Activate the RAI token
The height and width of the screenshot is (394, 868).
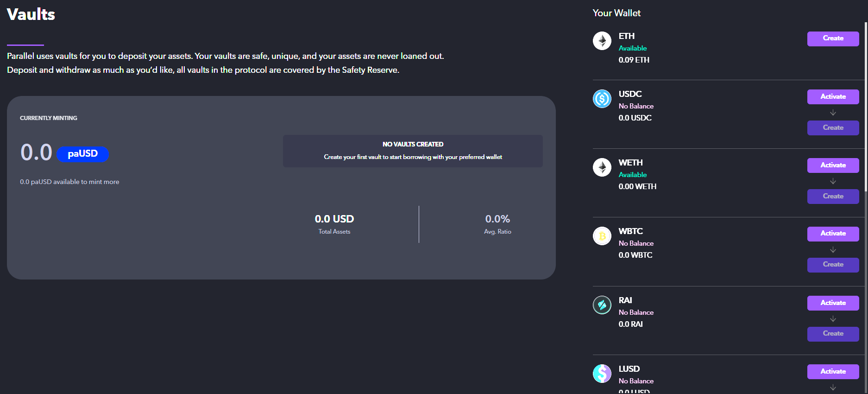[x=833, y=303]
